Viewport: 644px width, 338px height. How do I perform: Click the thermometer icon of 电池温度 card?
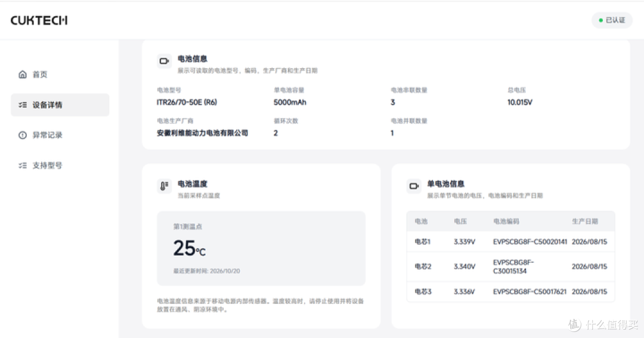[x=165, y=186]
